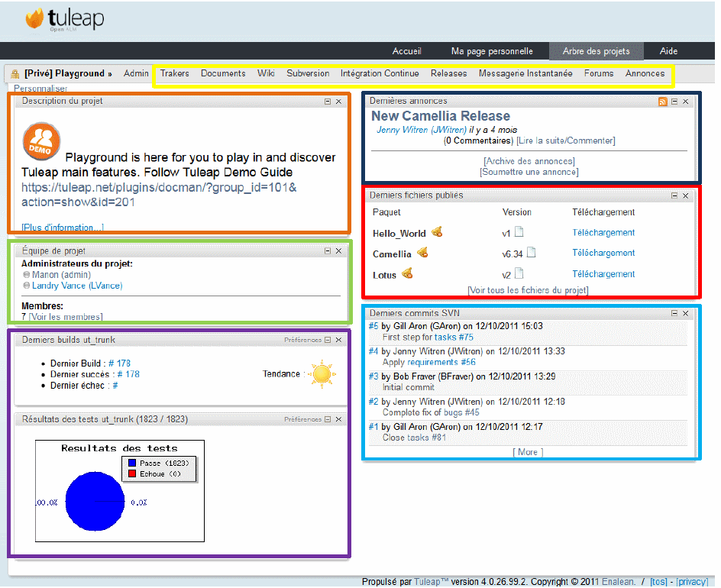721x588 pixels.
Task: Click the private lock icon next to Playground
Action: (x=15, y=74)
